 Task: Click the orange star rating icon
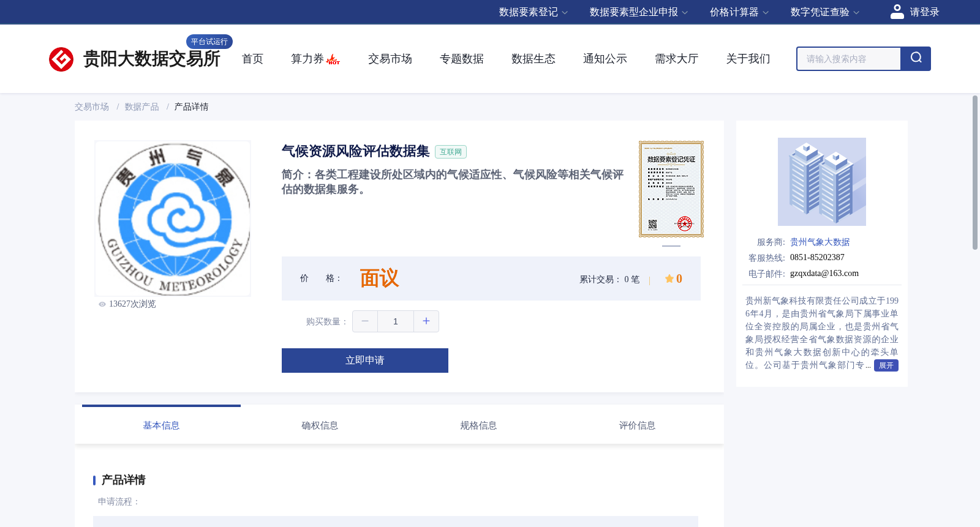(x=669, y=279)
